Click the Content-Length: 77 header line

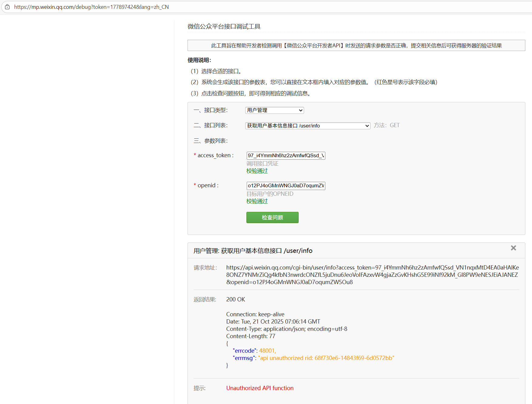[251, 336]
